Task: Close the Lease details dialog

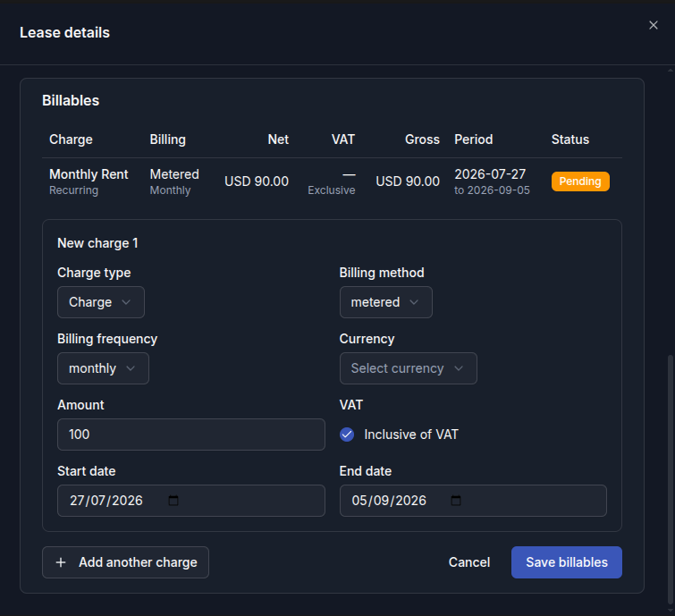Action: coord(653,25)
